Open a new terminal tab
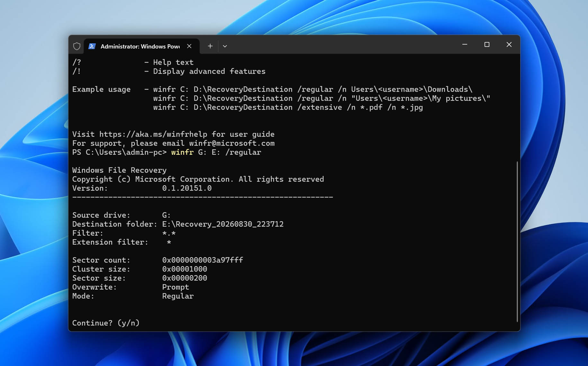The width and height of the screenshot is (588, 366). coord(210,46)
